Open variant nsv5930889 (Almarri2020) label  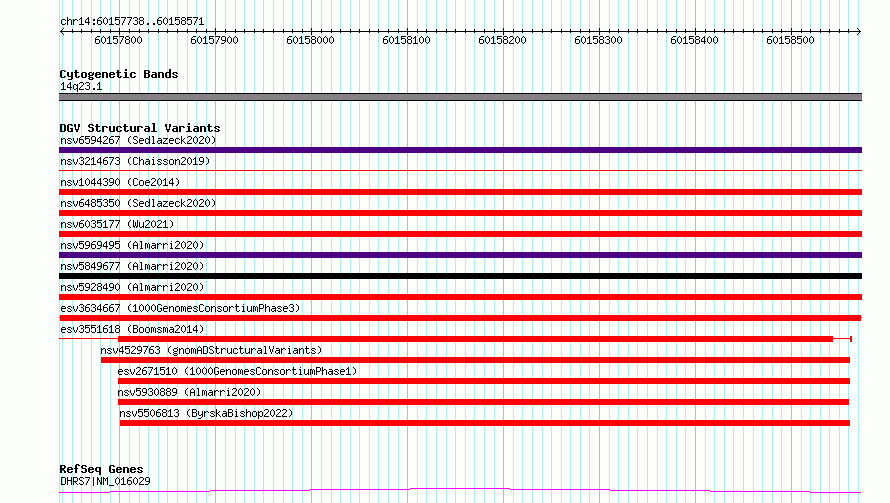tap(189, 392)
